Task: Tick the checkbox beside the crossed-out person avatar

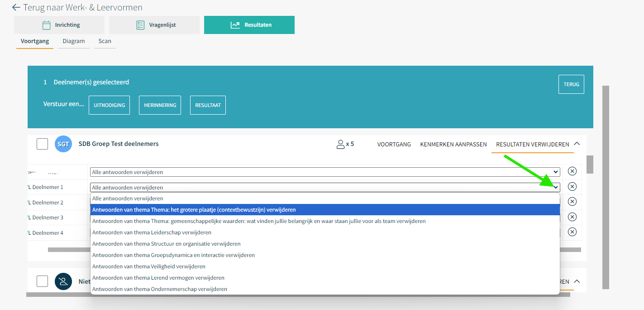Action: pos(42,281)
